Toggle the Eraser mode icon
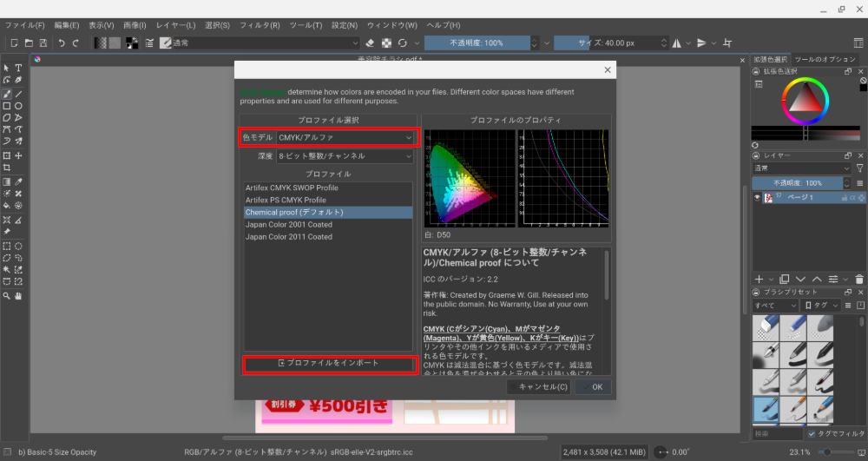The width and height of the screenshot is (868, 461). click(x=370, y=43)
